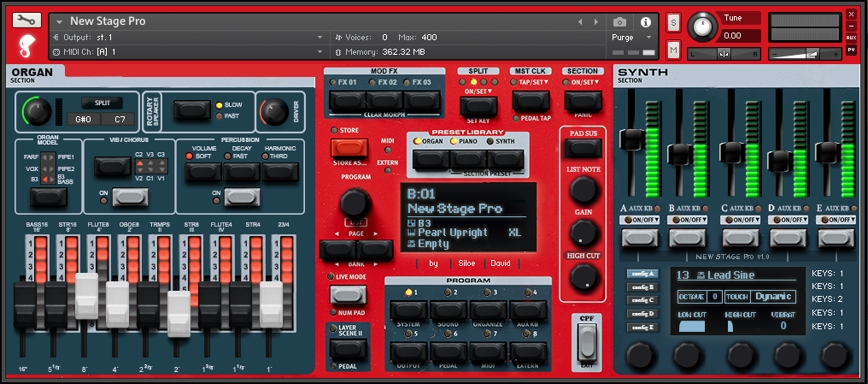868x384 pixels.
Task: Select Program 3 Organize button
Action: point(489,310)
